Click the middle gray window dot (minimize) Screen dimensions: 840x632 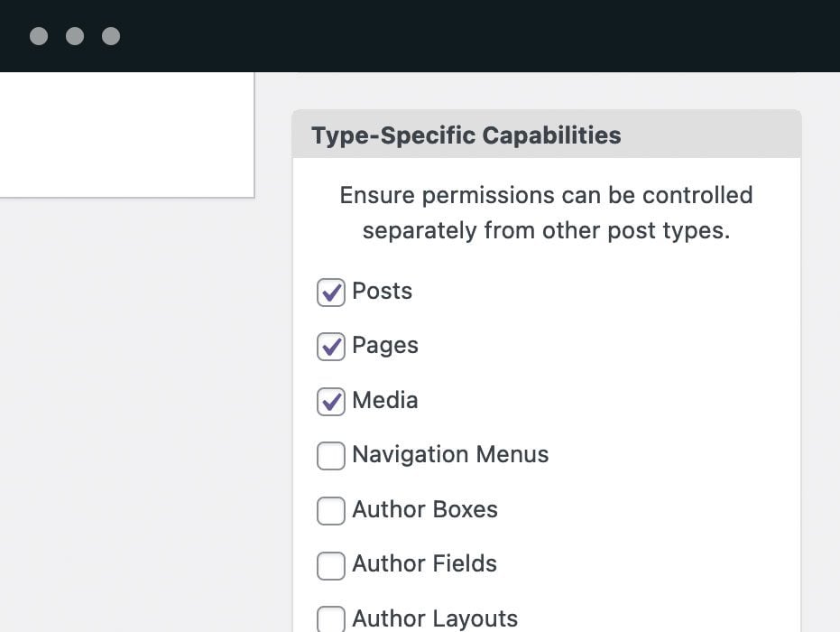coord(75,36)
